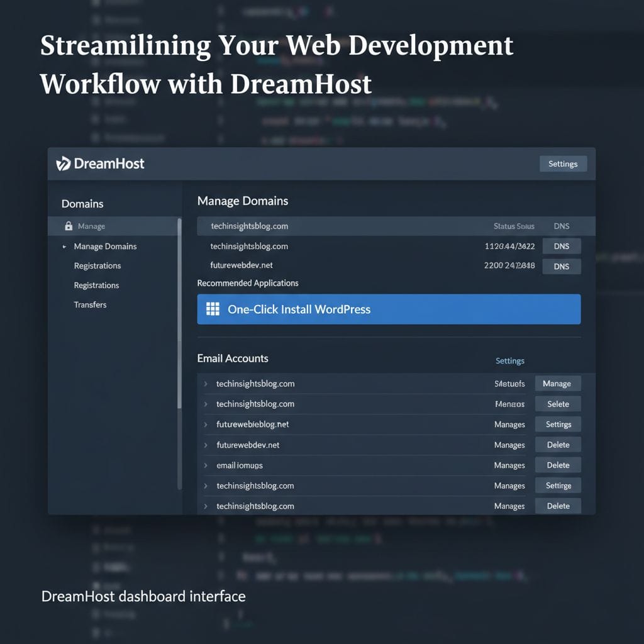Click Manages in the email iomugs row
The height and width of the screenshot is (644, 644).
[509, 465]
